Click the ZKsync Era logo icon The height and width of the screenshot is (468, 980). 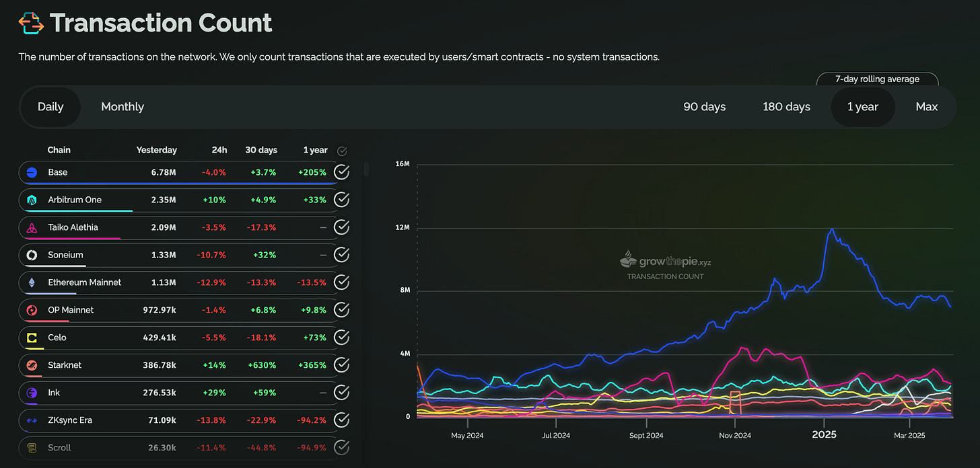coord(32,420)
